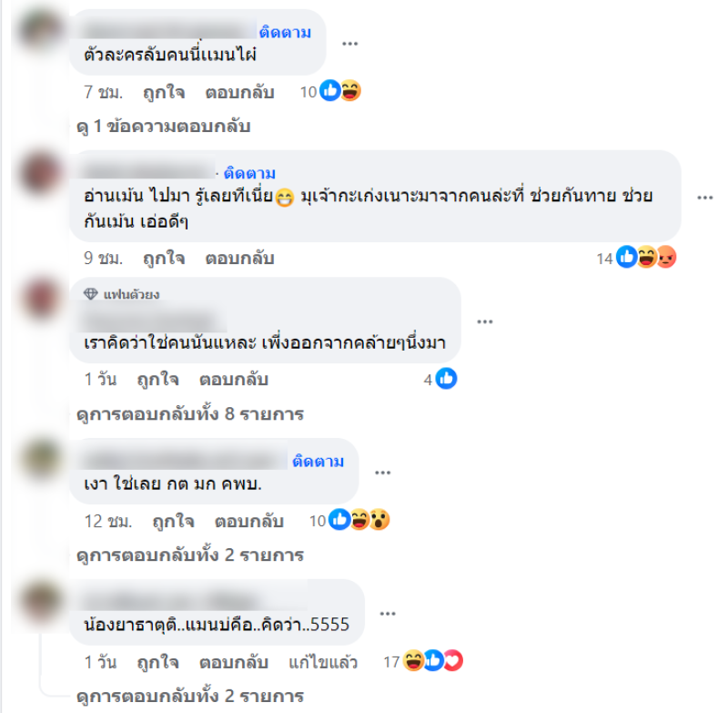Click แก้ไขแล้ว to view edit history
This screenshot has width=728, height=713.
click(x=323, y=662)
